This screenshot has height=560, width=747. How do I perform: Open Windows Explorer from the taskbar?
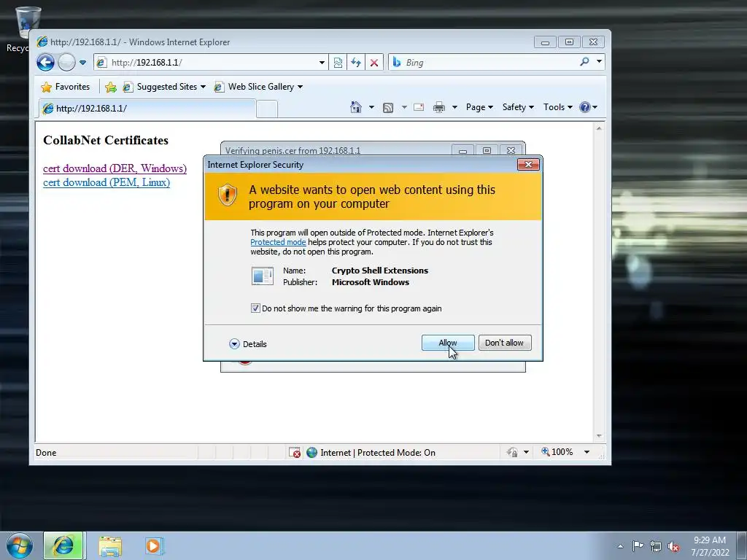[x=110, y=546]
